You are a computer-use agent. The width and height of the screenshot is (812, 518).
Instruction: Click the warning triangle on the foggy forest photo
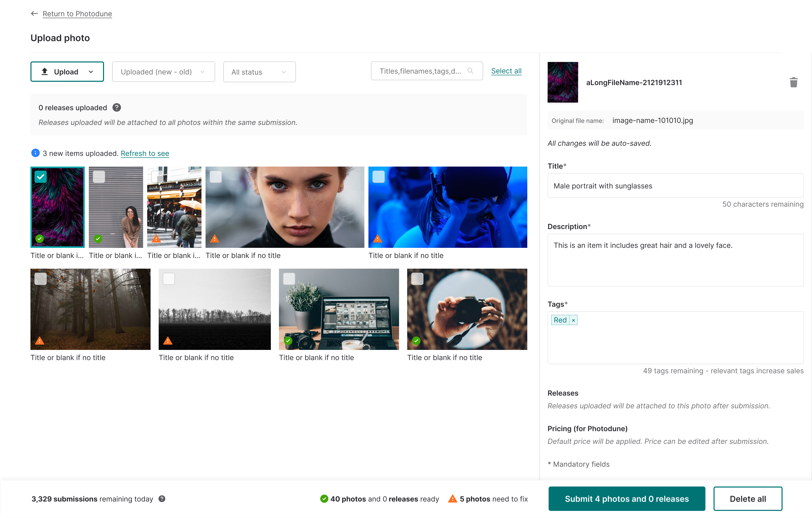(x=39, y=341)
